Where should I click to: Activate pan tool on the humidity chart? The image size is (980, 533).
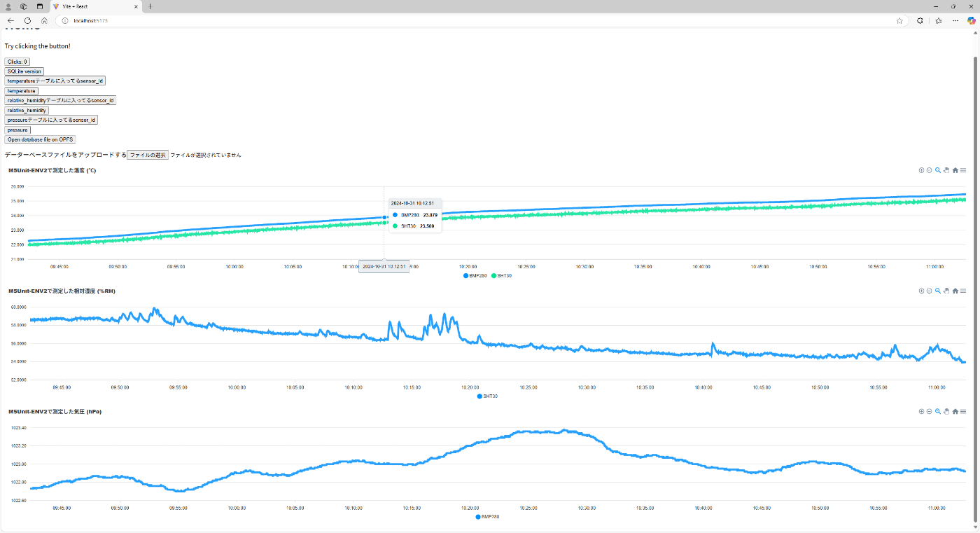tap(946, 291)
